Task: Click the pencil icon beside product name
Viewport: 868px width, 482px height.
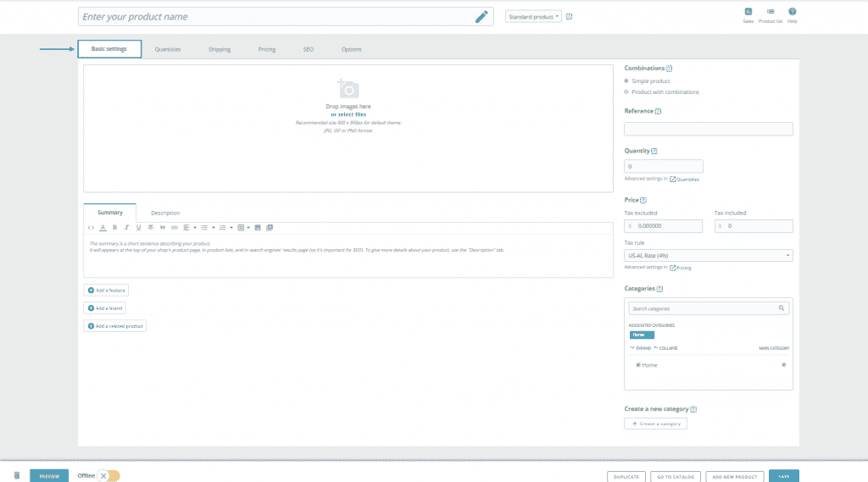Action: [x=481, y=17]
